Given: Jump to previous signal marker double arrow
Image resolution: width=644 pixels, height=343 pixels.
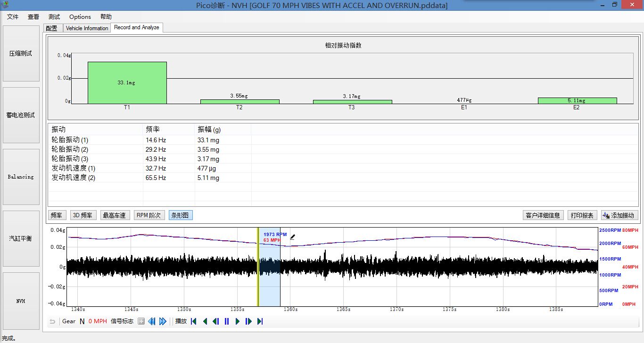Looking at the screenshot, I should [x=152, y=321].
